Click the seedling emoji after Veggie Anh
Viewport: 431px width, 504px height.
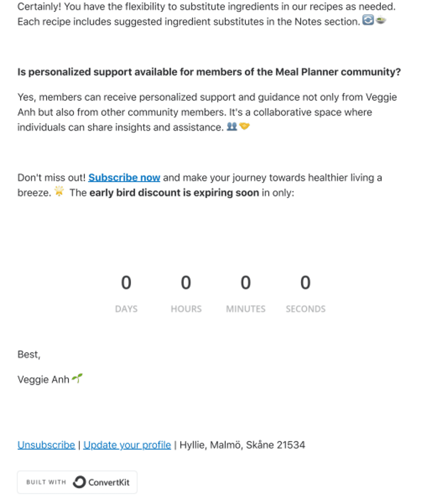pyautogui.click(x=77, y=378)
